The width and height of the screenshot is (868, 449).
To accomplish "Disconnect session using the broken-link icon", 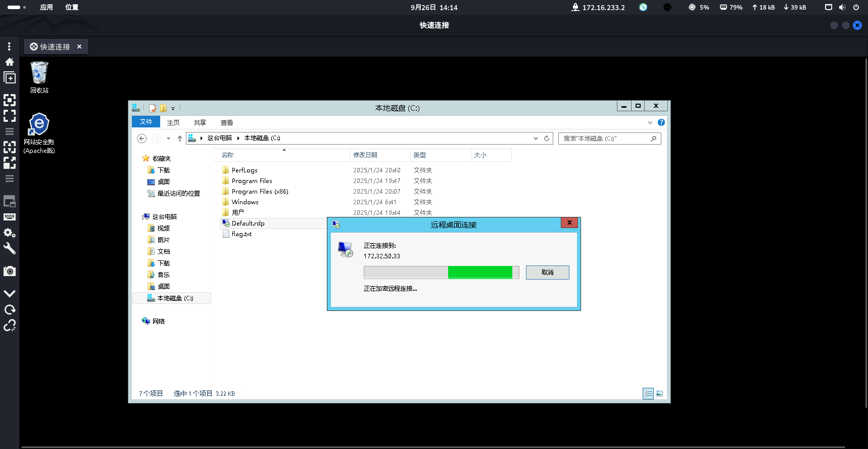I will [x=10, y=325].
